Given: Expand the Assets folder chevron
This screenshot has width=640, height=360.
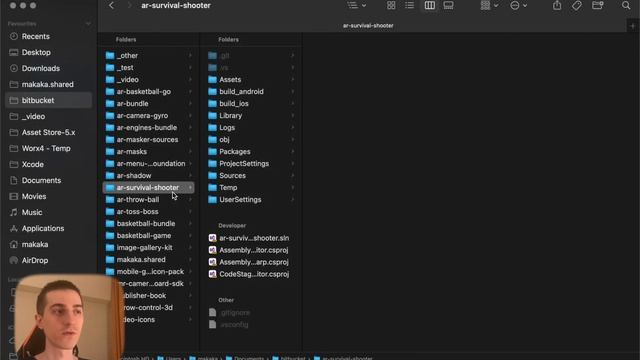Looking at the screenshot, I should [293, 80].
